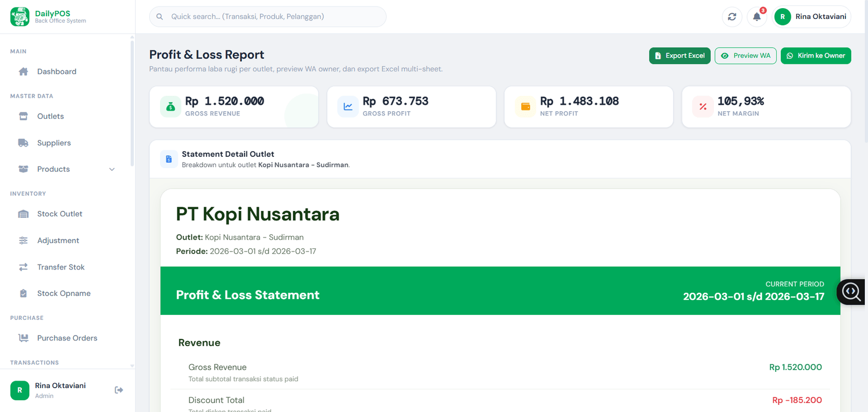Click the Kirim ke Owner button
Image resolution: width=868 pixels, height=412 pixels.
pos(816,56)
